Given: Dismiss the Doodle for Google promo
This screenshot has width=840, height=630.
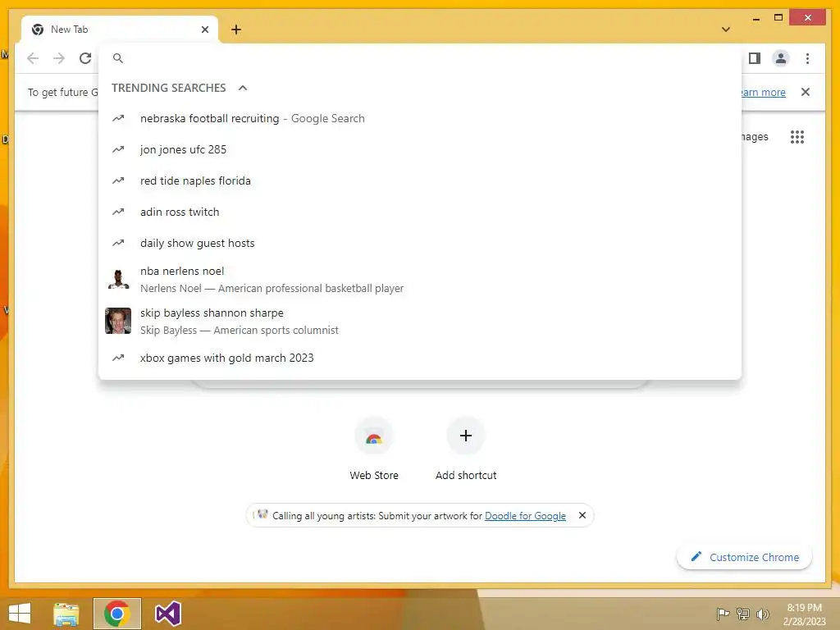Looking at the screenshot, I should [582, 515].
